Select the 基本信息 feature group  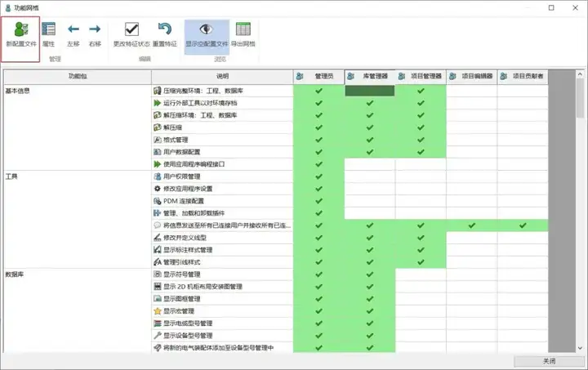tap(18, 91)
